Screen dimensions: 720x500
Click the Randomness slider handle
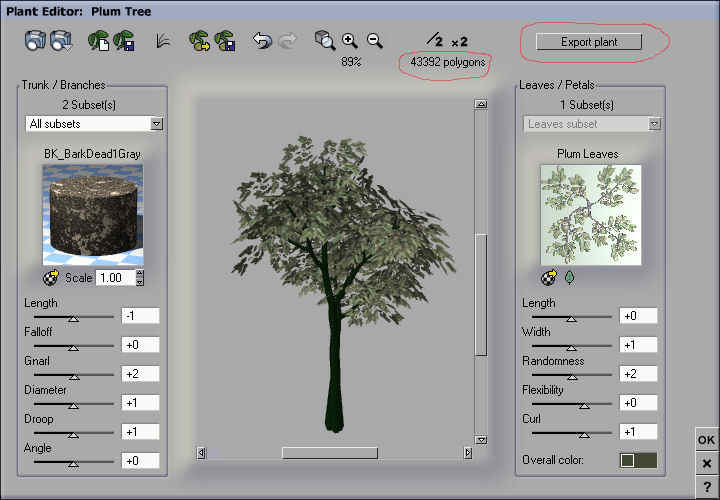(572, 376)
